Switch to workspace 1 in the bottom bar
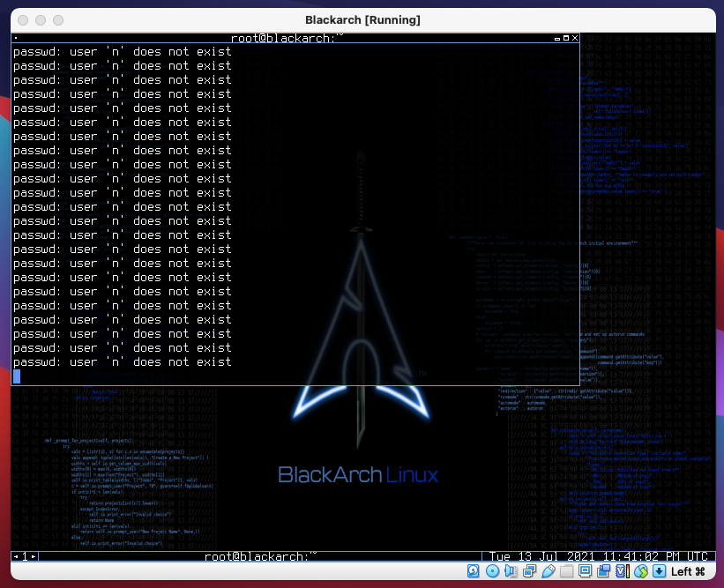Viewport: 724px width, 588px height. (25, 556)
